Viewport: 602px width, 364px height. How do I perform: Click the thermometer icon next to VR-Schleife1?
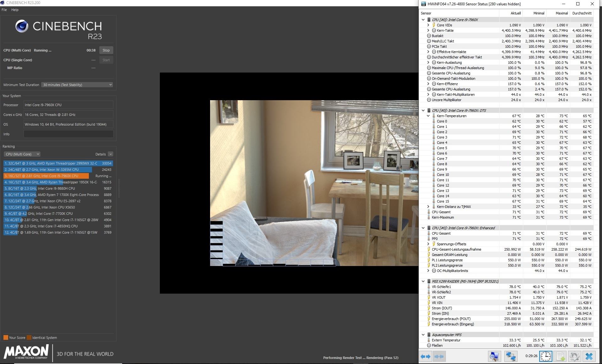pos(429,287)
